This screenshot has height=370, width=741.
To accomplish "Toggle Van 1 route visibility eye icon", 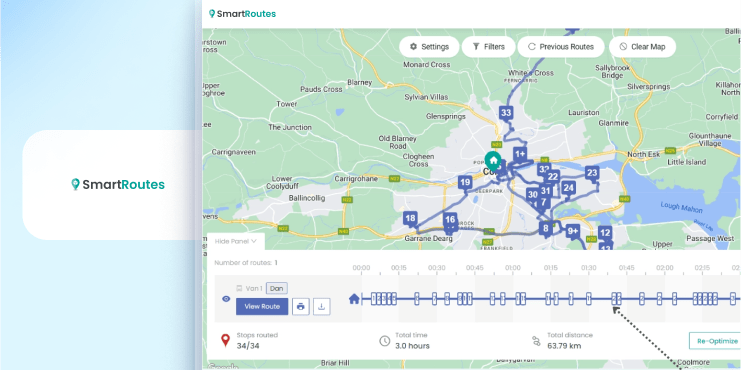I will coord(226,299).
